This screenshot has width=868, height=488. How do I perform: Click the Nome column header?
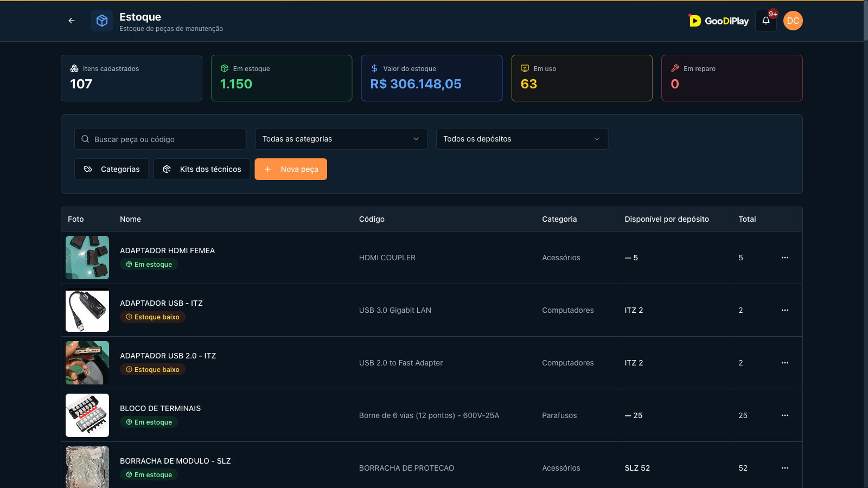pos(130,219)
